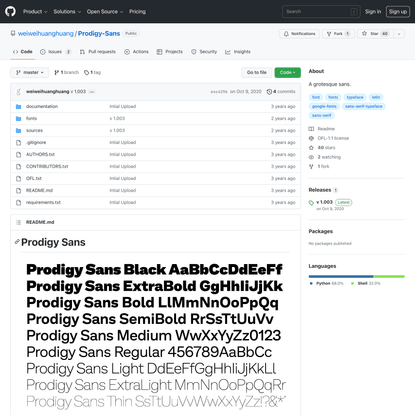Open the Solutions menu
This screenshot has height=415, width=415.
(x=67, y=11)
